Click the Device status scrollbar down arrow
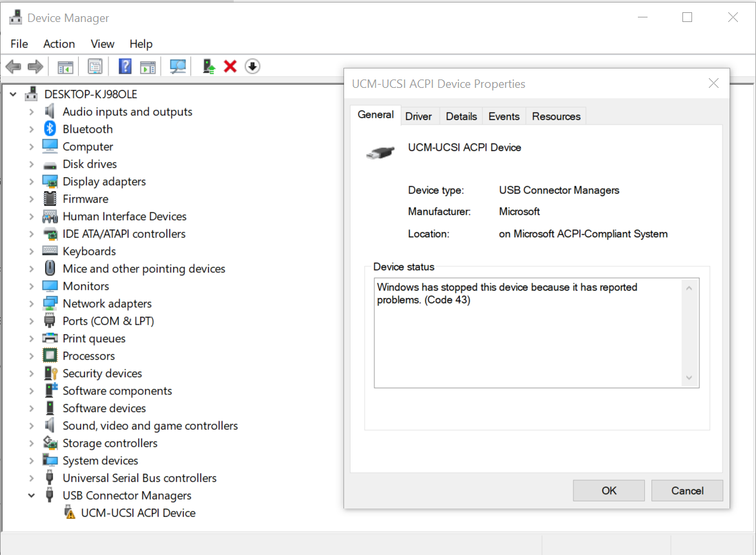Viewport: 756px width, 555px height. tap(689, 378)
